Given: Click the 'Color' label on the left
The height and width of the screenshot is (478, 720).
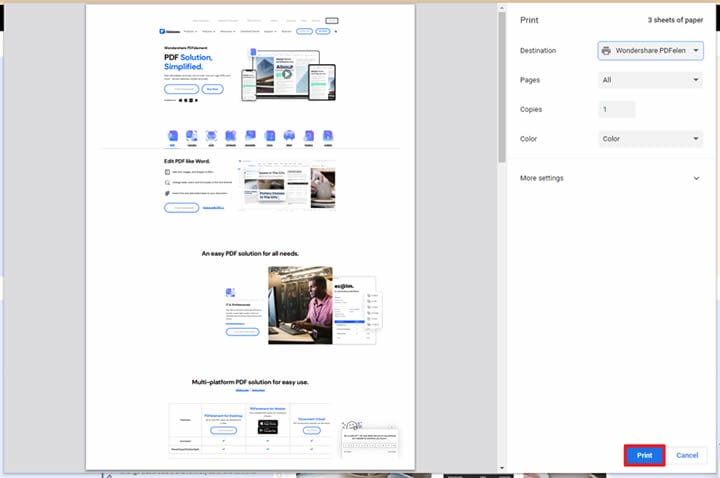Looking at the screenshot, I should [528, 139].
